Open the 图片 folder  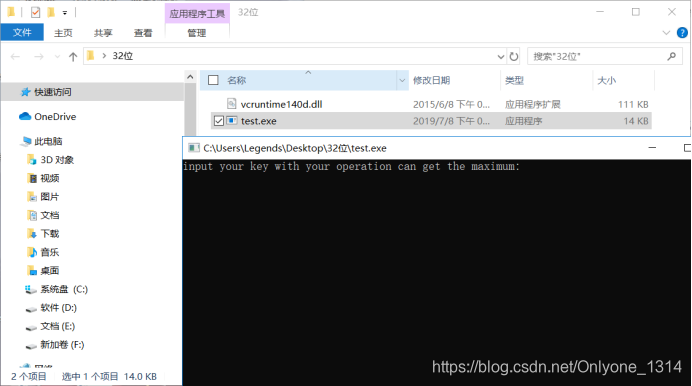(x=49, y=197)
